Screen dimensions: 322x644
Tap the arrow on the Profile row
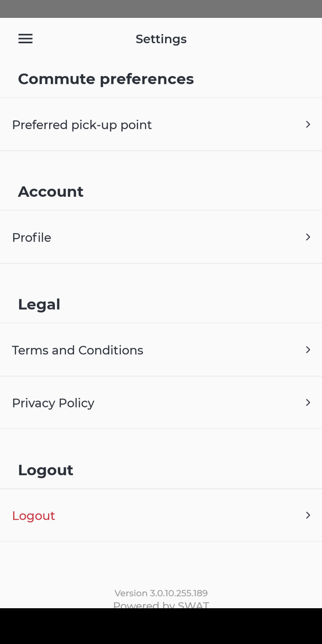[308, 237]
